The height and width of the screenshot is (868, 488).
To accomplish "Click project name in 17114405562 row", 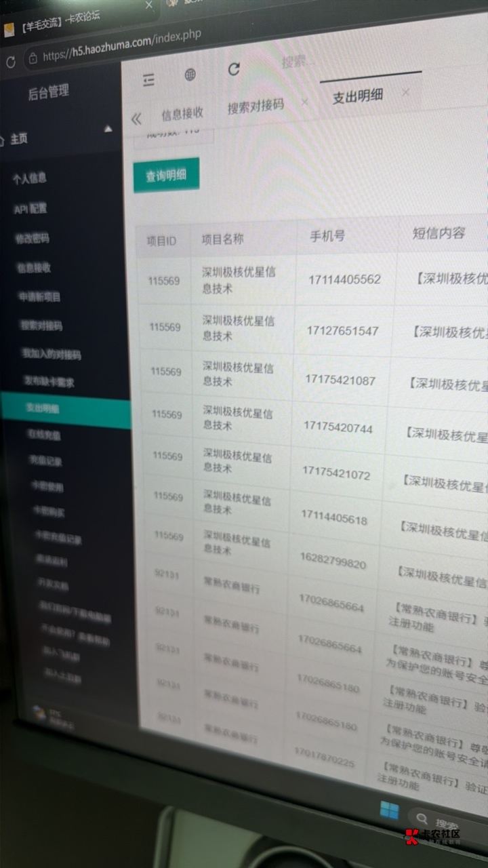I will (239, 280).
